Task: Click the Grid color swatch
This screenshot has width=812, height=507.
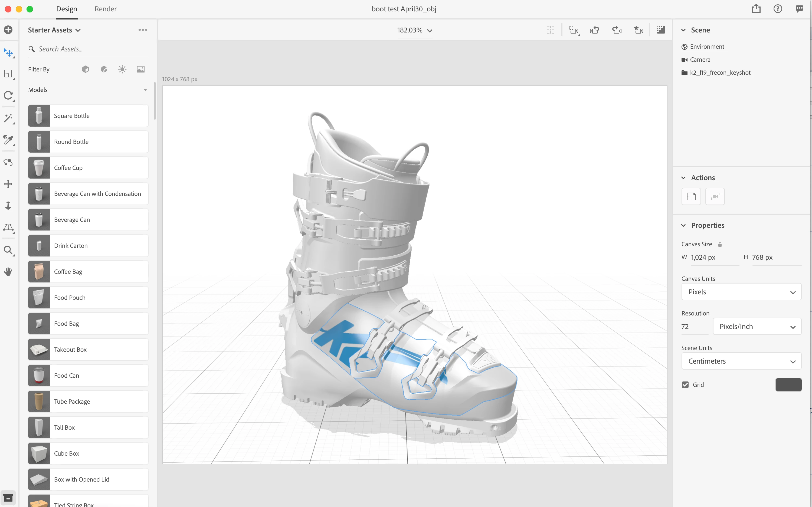Action: 788,385
